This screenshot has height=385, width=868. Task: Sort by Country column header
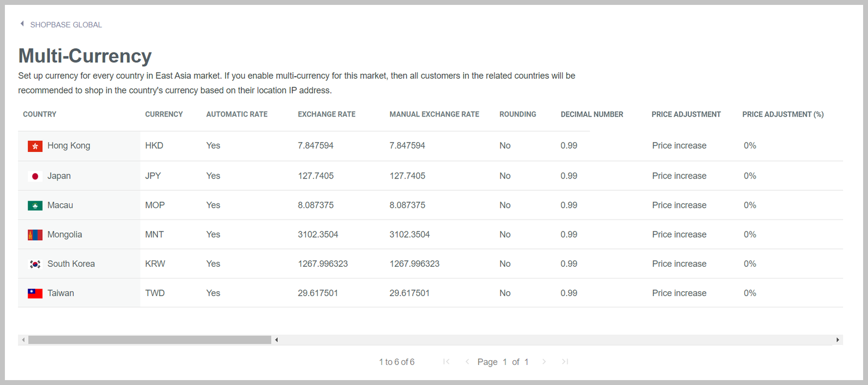40,114
